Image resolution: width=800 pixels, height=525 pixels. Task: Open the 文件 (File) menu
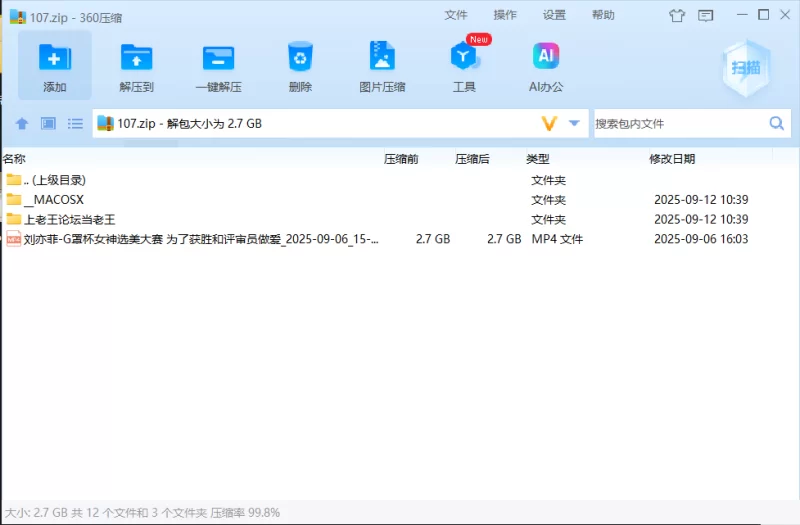(x=456, y=15)
